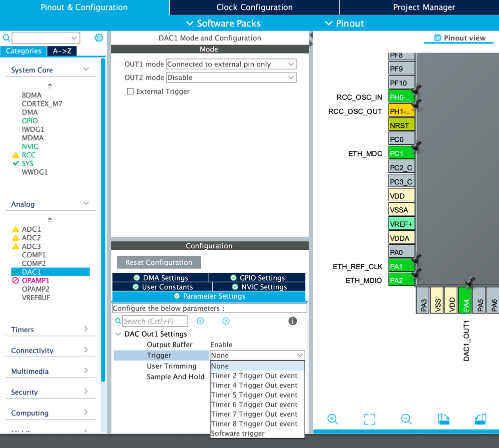
Task: Switch to the Project Manager tab
Action: (424, 7)
